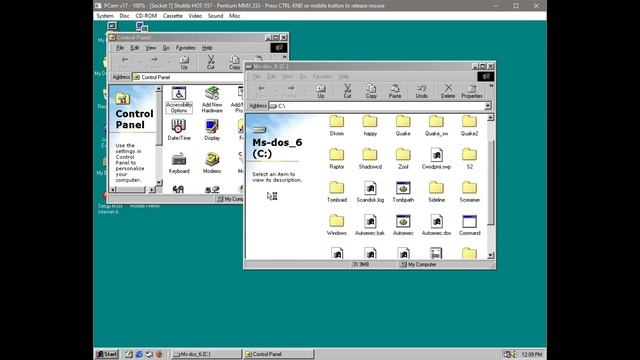
Task: Select the Command program icon
Action: pos(469,224)
